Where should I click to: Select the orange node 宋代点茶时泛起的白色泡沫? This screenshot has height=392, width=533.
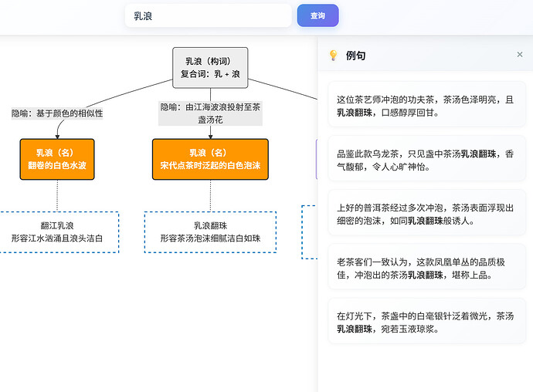pos(210,159)
